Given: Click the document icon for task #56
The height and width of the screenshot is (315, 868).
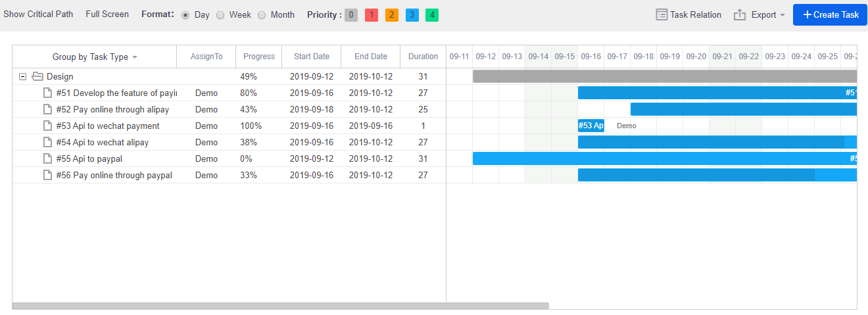Looking at the screenshot, I should tap(47, 175).
